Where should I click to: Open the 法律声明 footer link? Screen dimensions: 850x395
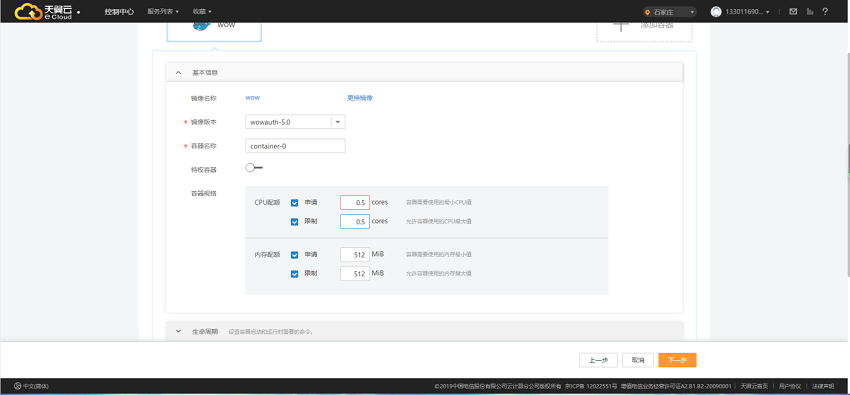click(823, 386)
